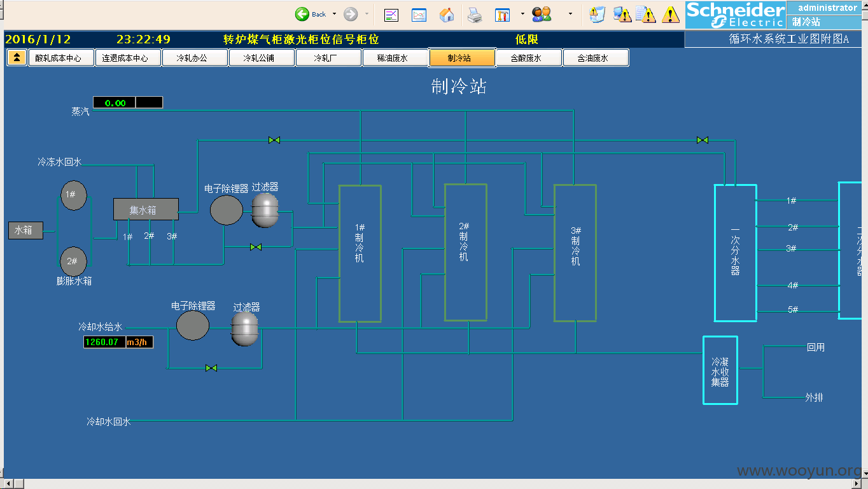Click the 冷凝水收集器 collector box
Image resolution: width=868 pixels, height=489 pixels.
coord(720,370)
